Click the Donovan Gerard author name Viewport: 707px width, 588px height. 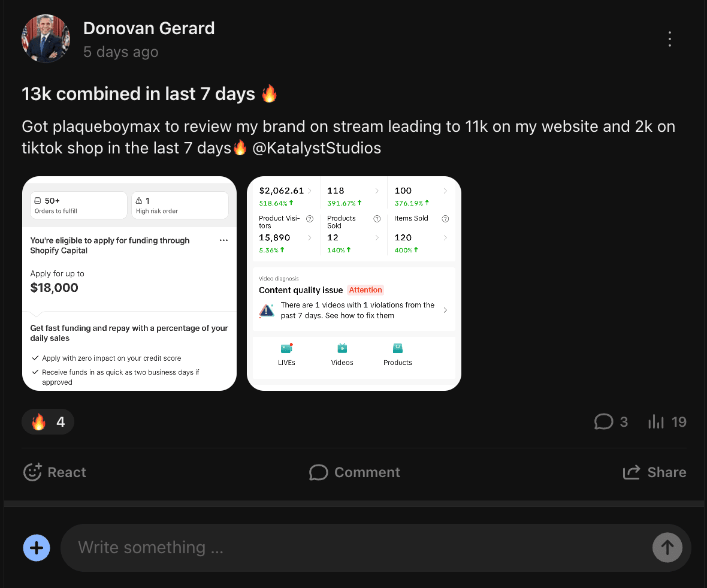click(149, 28)
